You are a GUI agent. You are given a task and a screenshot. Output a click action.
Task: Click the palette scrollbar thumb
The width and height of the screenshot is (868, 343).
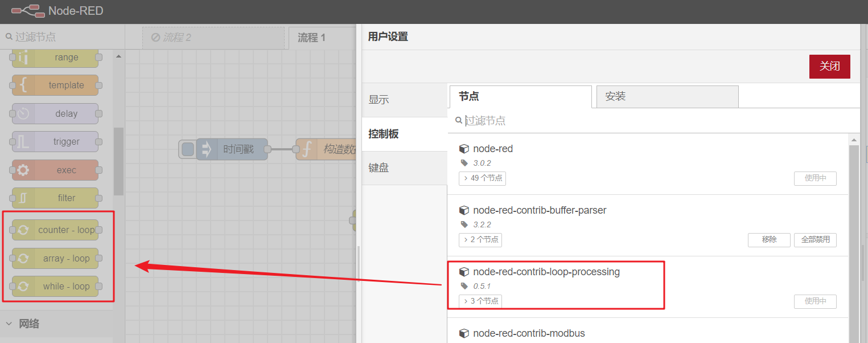118,161
